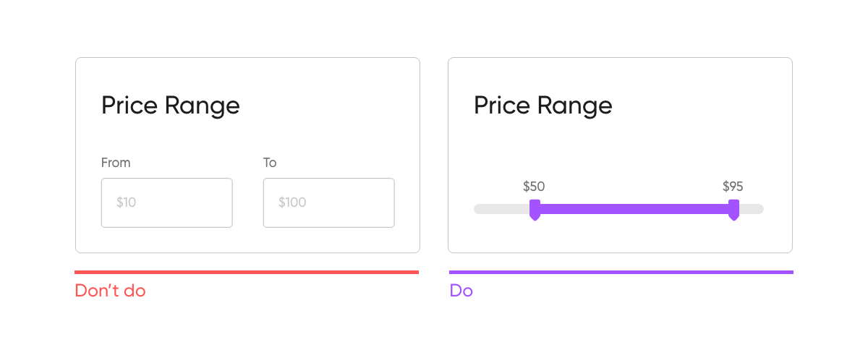Click the "To" field label
This screenshot has height=350, width=868.
[x=270, y=163]
